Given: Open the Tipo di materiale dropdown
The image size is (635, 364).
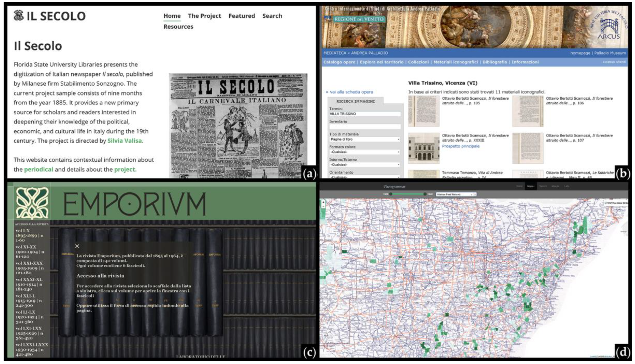Looking at the screenshot, I should [x=364, y=139].
